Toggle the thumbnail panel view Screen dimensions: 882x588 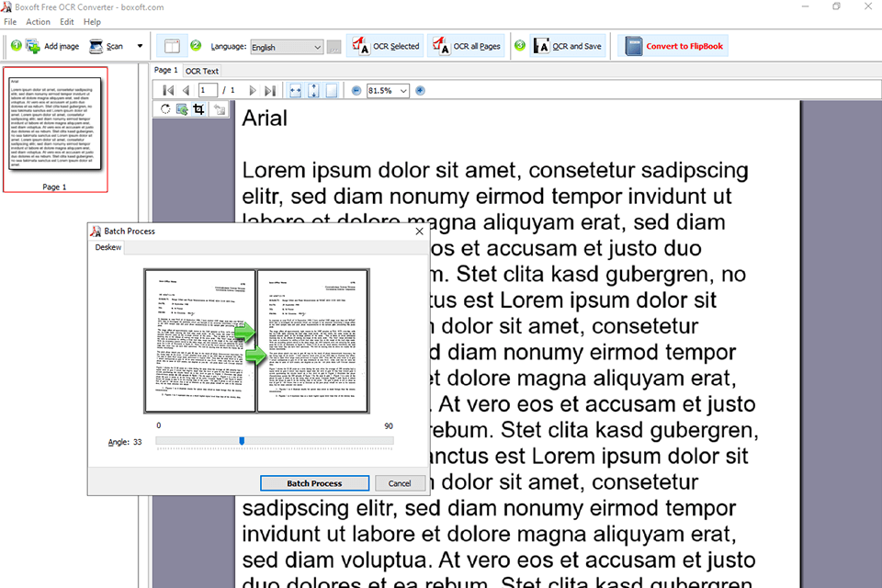click(172, 45)
